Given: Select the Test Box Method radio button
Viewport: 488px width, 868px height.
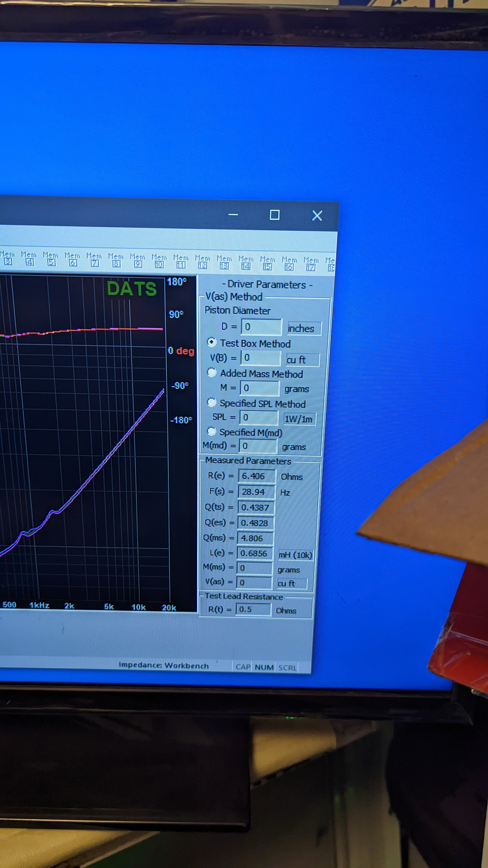Looking at the screenshot, I should click(212, 342).
